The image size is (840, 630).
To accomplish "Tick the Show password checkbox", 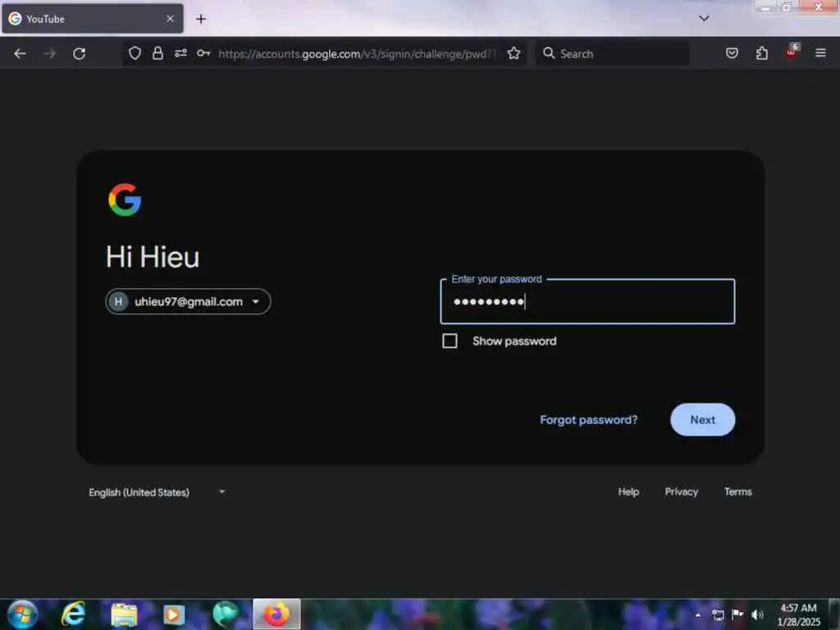I will [450, 341].
